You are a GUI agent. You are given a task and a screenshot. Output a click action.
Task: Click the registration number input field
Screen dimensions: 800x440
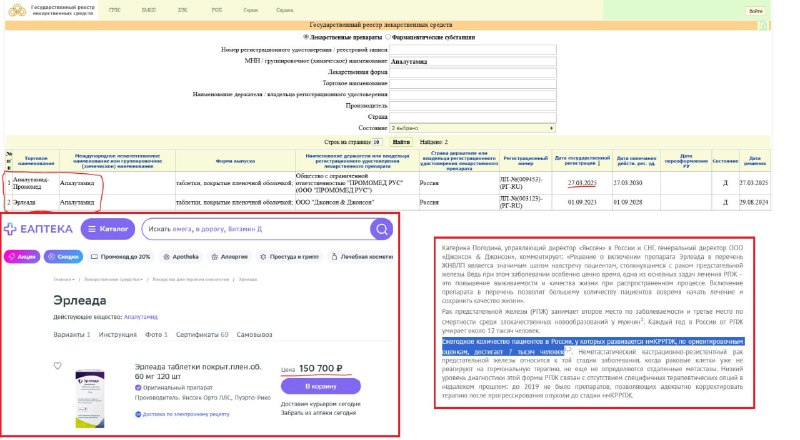pyautogui.click(x=472, y=50)
